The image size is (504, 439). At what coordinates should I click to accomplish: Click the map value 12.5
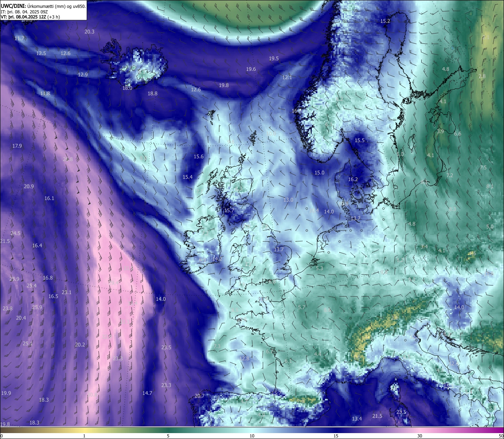[41, 53]
